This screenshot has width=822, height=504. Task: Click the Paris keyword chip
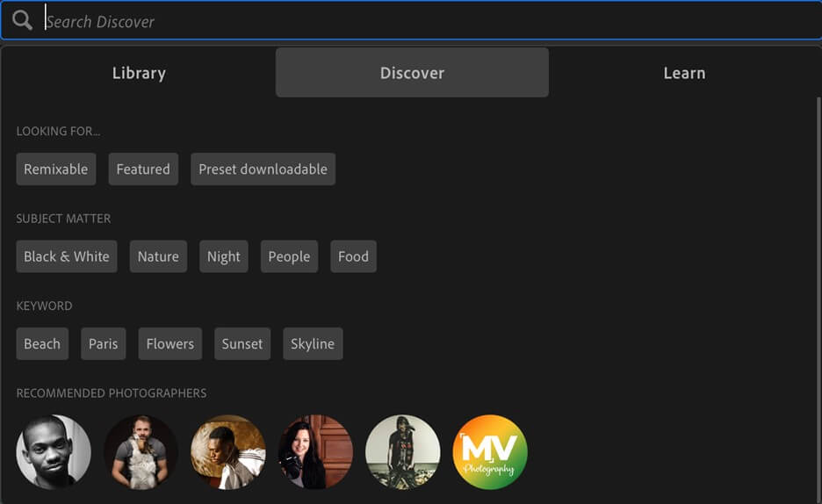pyautogui.click(x=103, y=344)
